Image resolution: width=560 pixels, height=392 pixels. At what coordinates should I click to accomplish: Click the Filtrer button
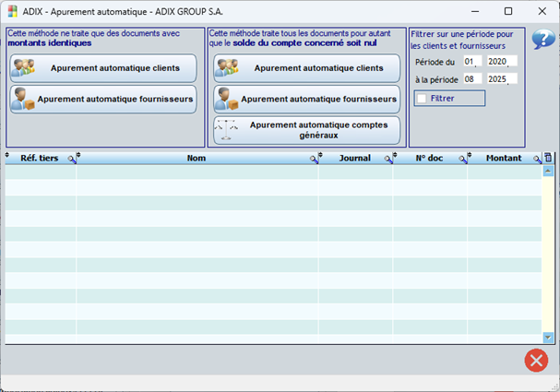pyautogui.click(x=449, y=98)
